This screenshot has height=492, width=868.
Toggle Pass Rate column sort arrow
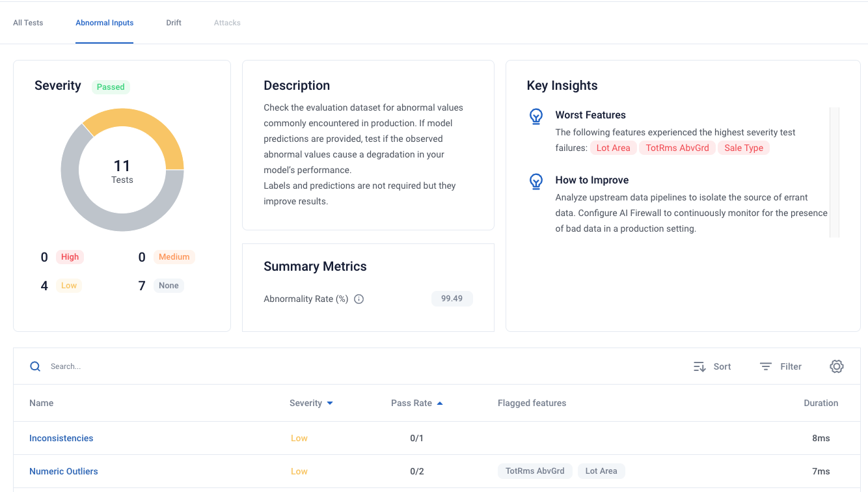coord(440,403)
